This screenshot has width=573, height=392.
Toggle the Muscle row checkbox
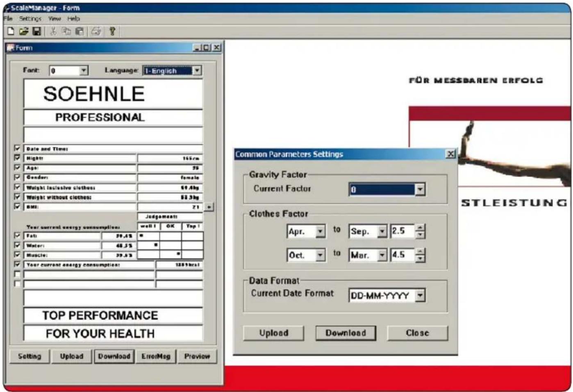[17, 255]
